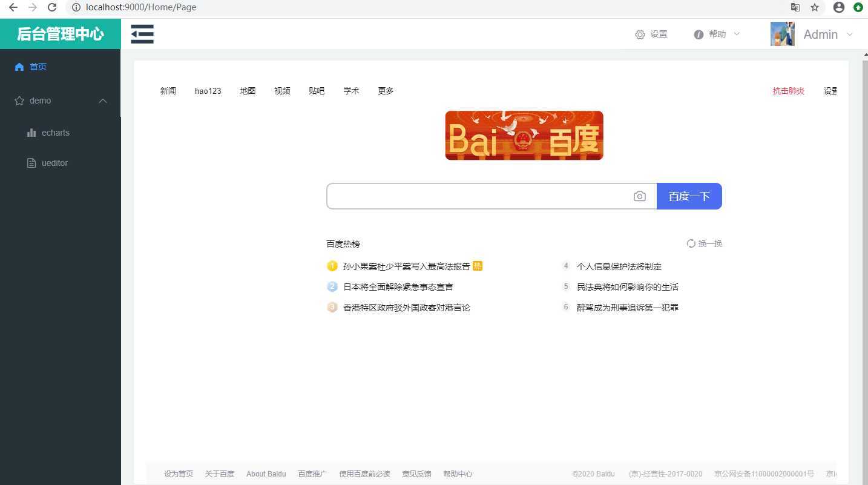Click the browser back arrow
This screenshot has height=485, width=868.
click(13, 7)
